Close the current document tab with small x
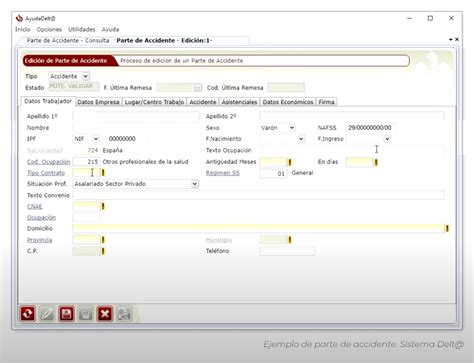This screenshot has width=474, height=363. tap(457, 39)
